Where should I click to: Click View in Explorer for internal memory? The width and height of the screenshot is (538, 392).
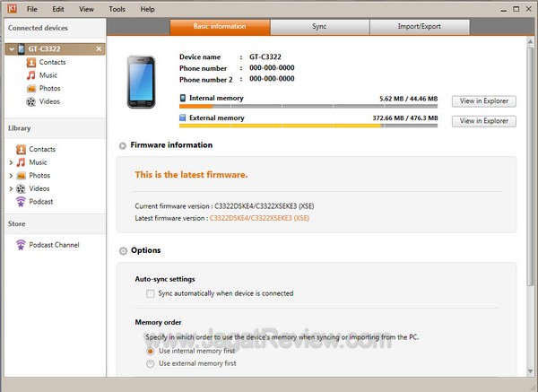click(483, 100)
